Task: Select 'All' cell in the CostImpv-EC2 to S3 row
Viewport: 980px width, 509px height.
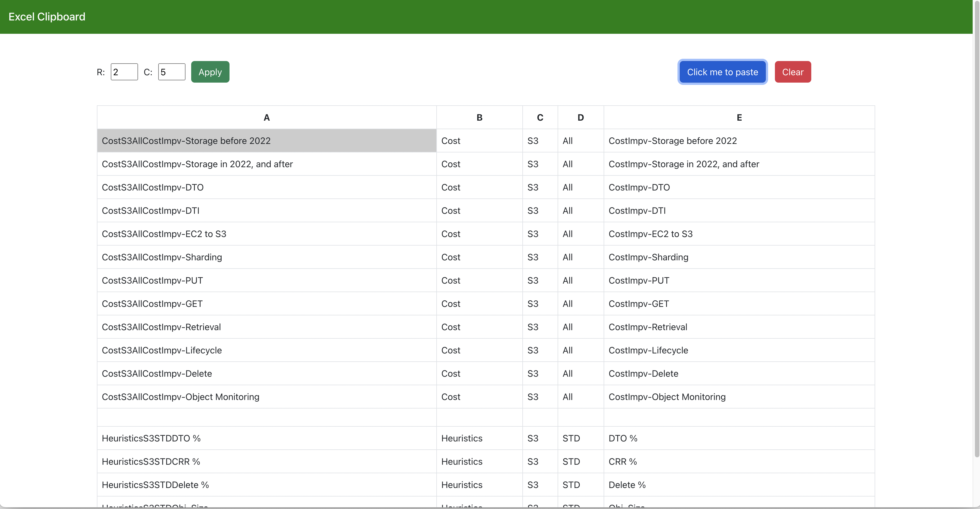Action: pos(581,234)
